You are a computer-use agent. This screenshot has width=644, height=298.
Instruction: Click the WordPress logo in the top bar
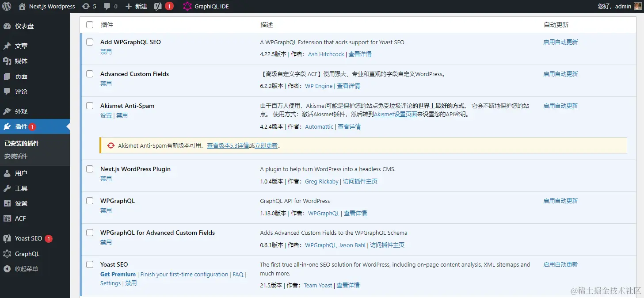click(6, 6)
